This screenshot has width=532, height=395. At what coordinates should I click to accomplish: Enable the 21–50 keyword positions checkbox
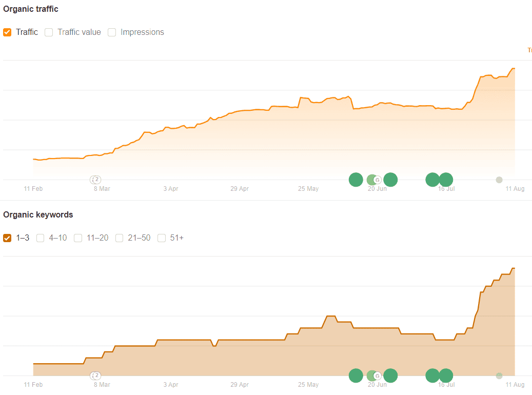pyautogui.click(x=119, y=238)
